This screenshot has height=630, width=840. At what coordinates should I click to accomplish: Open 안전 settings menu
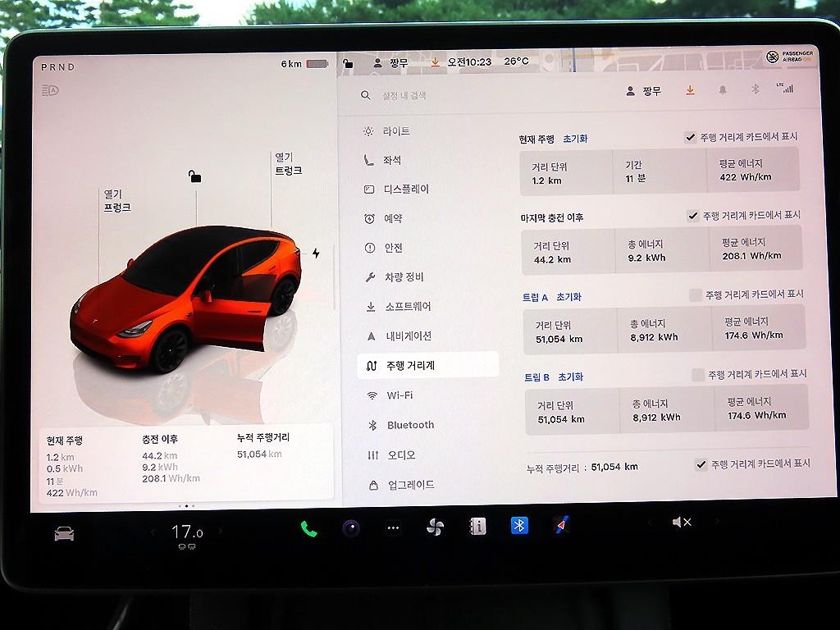384,248
